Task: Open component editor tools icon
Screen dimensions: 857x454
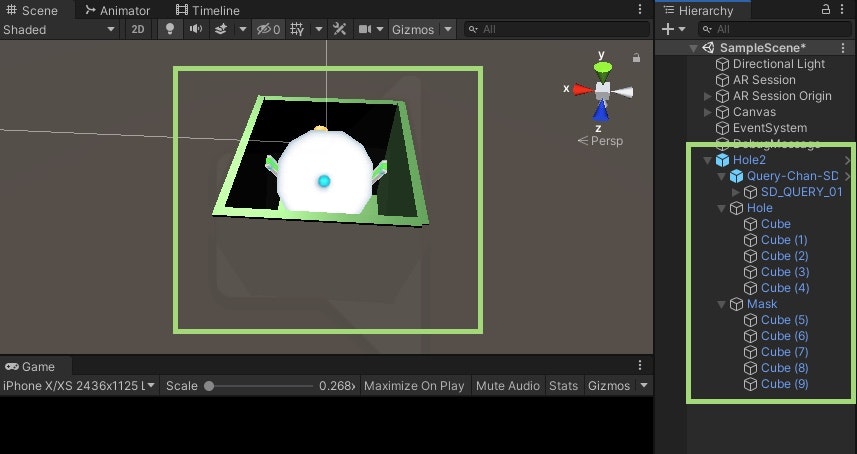Action: (x=339, y=30)
